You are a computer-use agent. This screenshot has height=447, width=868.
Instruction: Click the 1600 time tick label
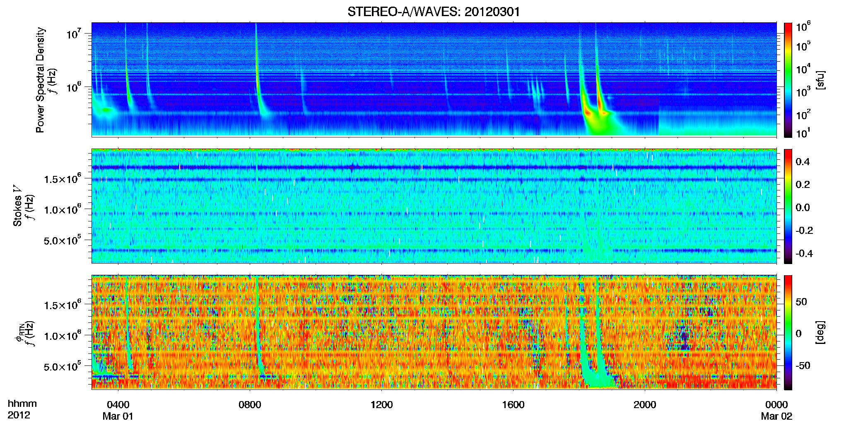tap(513, 404)
